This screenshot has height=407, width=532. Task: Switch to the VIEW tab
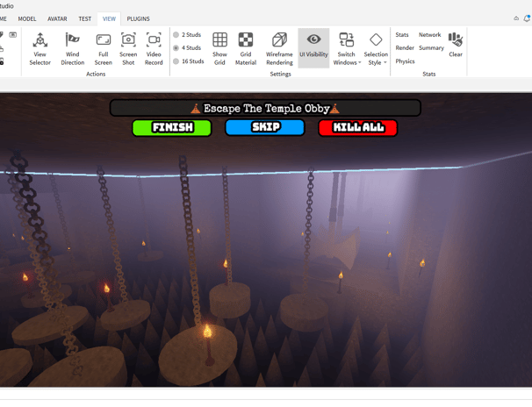pyautogui.click(x=109, y=18)
